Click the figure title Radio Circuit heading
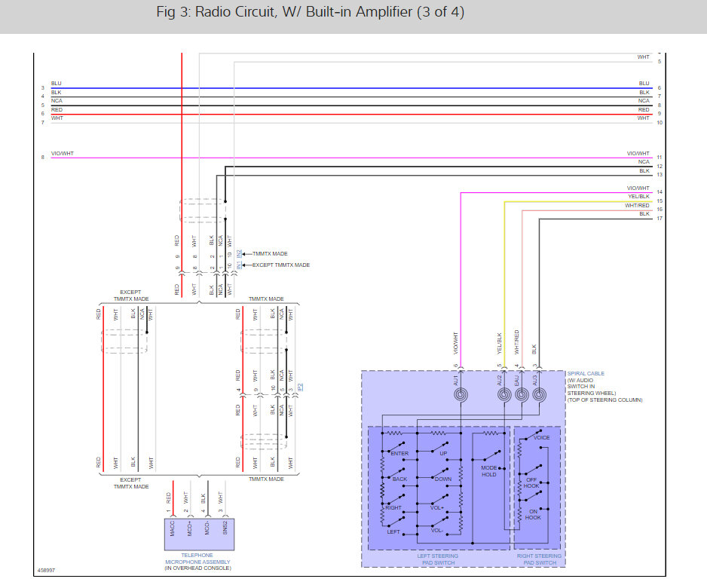This screenshot has width=707, height=588. point(311,12)
